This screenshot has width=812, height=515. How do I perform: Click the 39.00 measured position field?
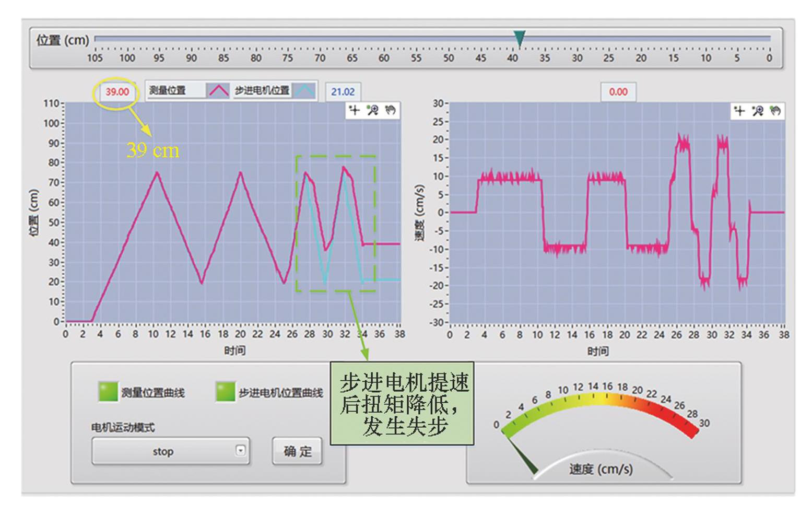tap(117, 92)
